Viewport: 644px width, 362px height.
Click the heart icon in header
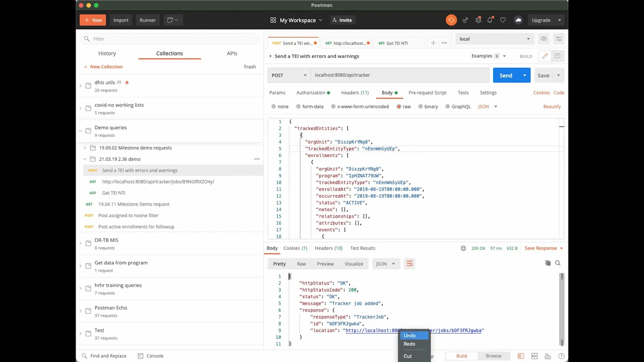click(503, 20)
